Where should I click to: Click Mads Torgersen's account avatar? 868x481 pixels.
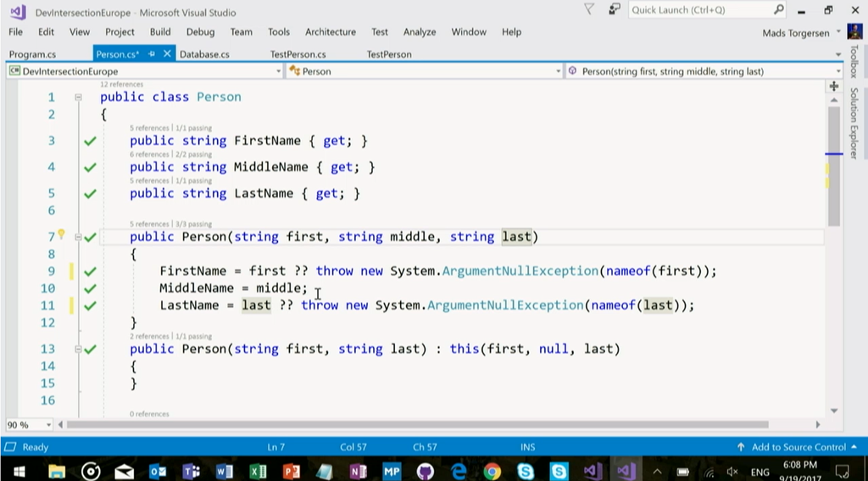coord(854,32)
